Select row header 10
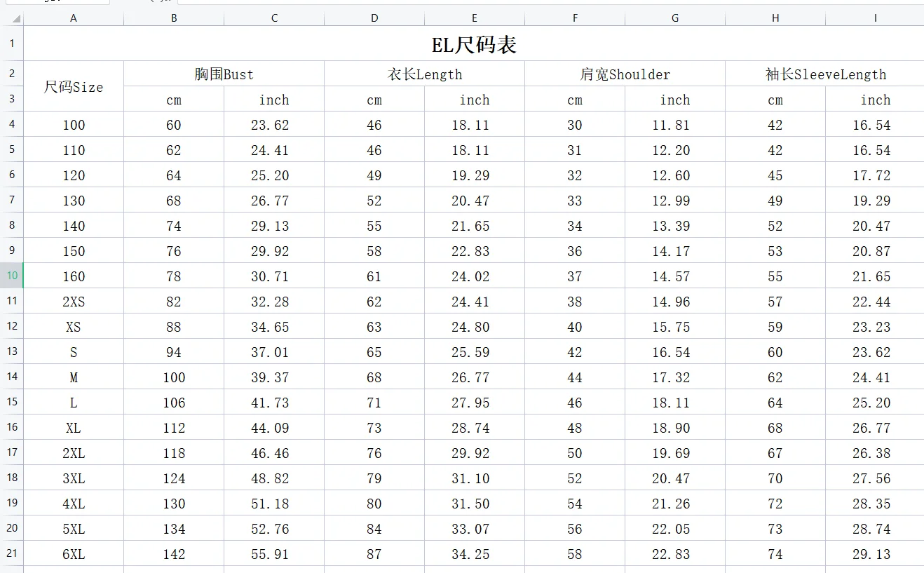This screenshot has height=573, width=924. pyautogui.click(x=11, y=276)
